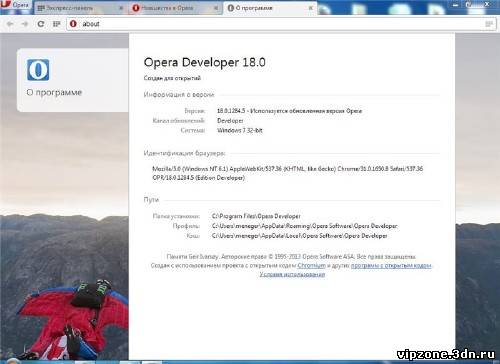500x364 pixels.
Task: Close the Новшества в Opera tab
Action: click(x=216, y=8)
